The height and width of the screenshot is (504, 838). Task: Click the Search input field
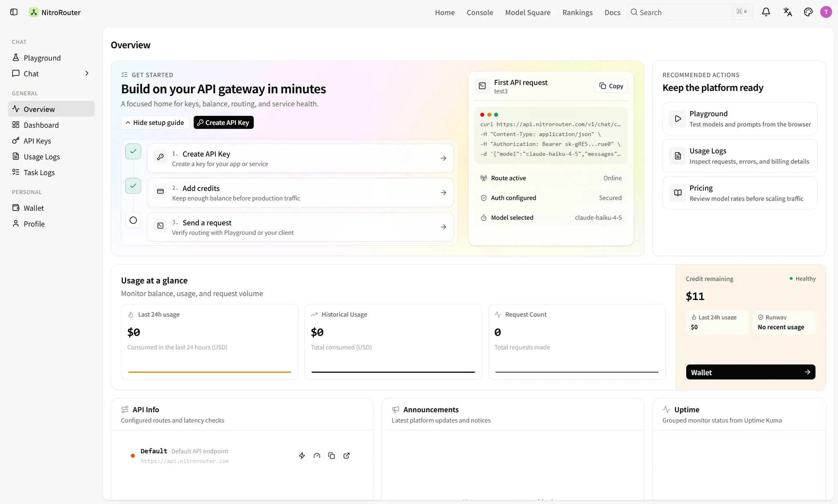coord(689,12)
